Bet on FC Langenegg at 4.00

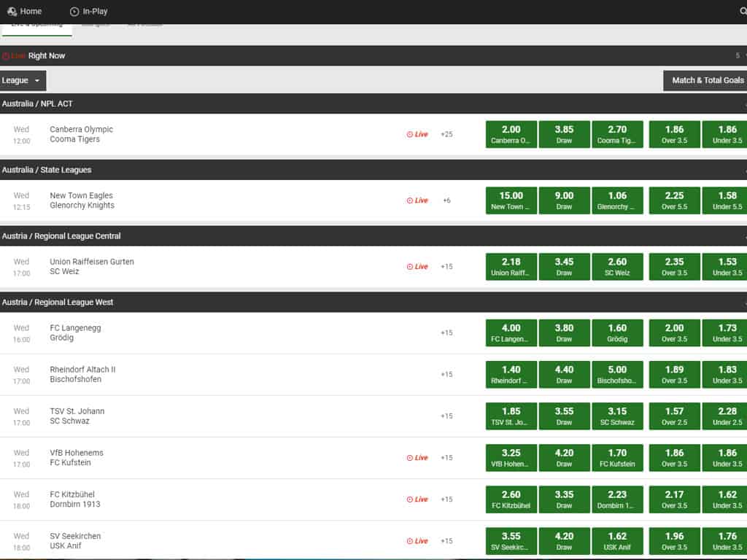(511, 332)
